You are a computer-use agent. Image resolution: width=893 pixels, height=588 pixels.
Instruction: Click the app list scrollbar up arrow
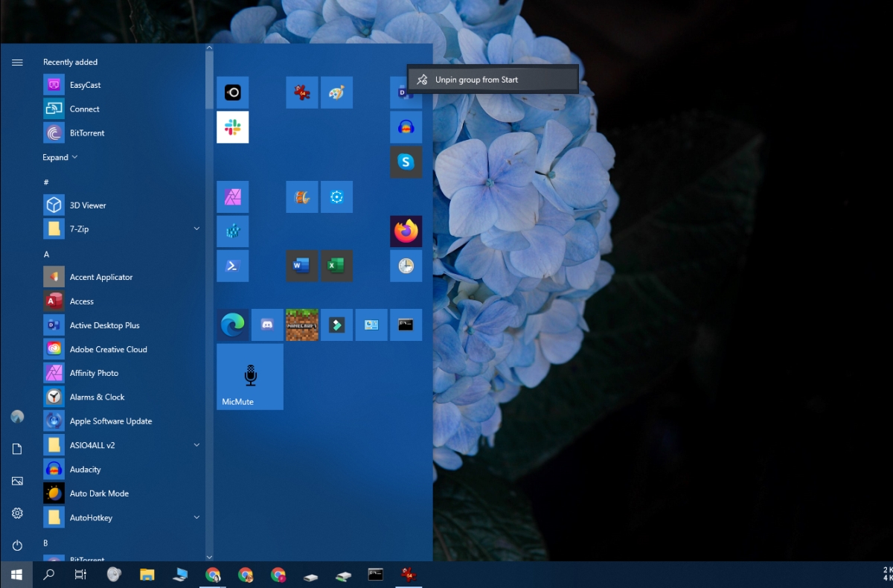tap(209, 48)
